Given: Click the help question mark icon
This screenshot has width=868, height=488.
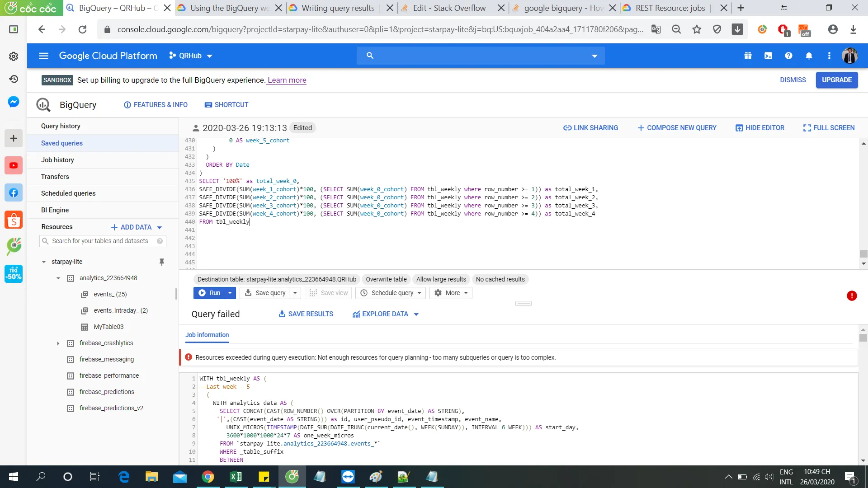Looking at the screenshot, I should point(788,56).
